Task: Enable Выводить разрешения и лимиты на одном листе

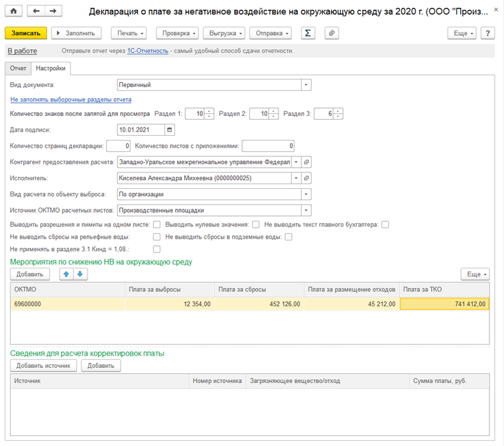Action: [x=157, y=225]
